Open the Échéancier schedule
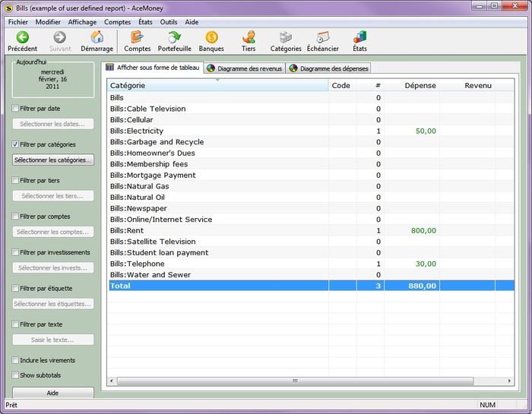 (x=323, y=41)
